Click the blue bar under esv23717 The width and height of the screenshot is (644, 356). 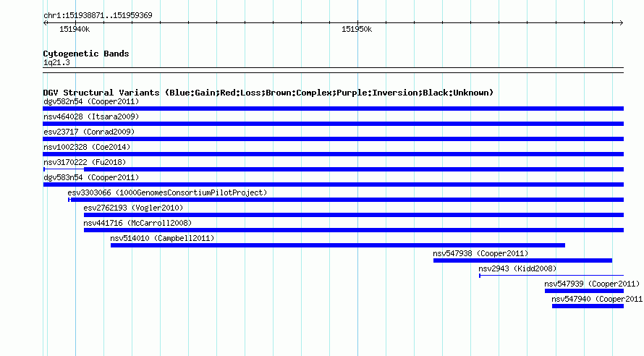333,139
